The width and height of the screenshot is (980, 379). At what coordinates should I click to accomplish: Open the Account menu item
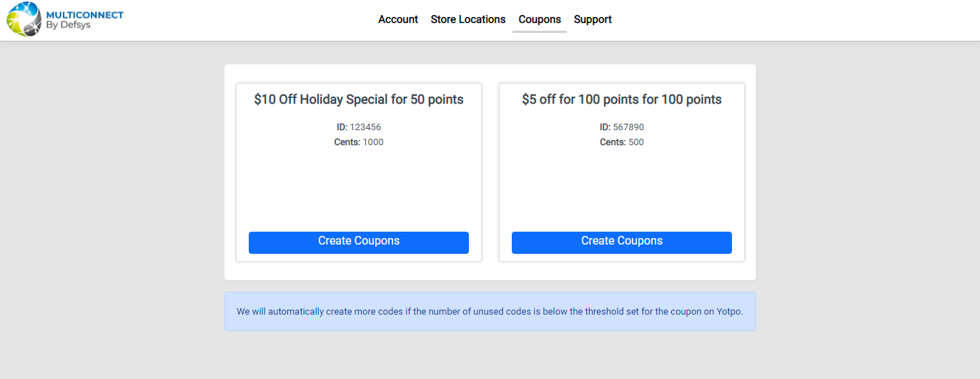[x=398, y=19]
